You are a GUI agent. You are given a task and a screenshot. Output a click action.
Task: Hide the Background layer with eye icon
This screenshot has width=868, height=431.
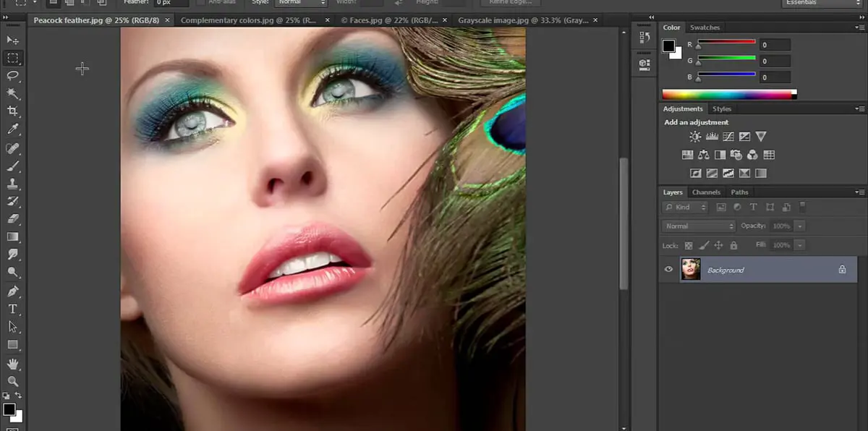[x=668, y=270]
